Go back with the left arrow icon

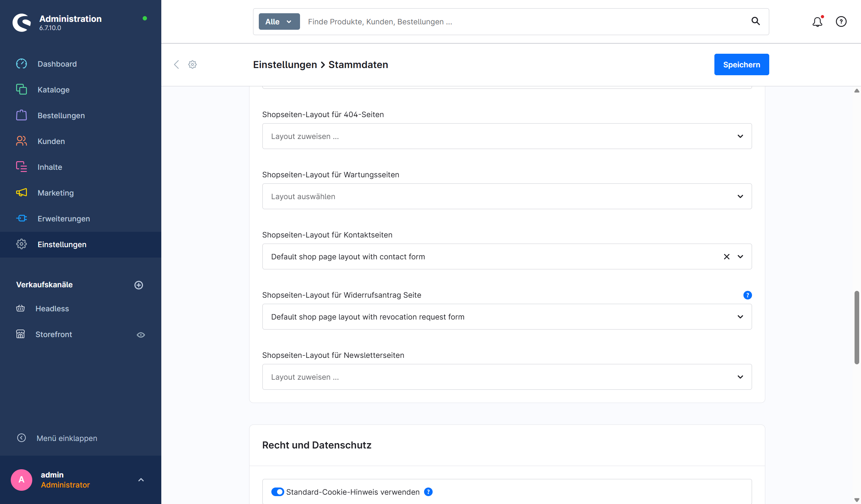point(176,64)
